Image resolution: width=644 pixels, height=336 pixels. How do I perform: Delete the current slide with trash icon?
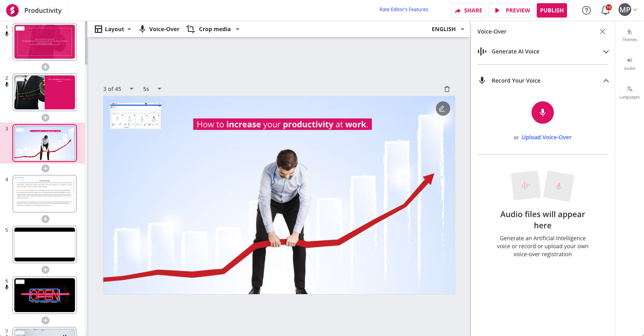tap(447, 89)
